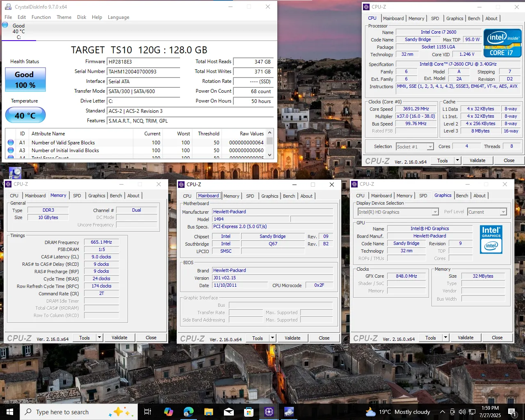Open the Tools dropdown arrow in the Processor window
Image resolution: width=525 pixels, height=420 pixels.
[457, 160]
